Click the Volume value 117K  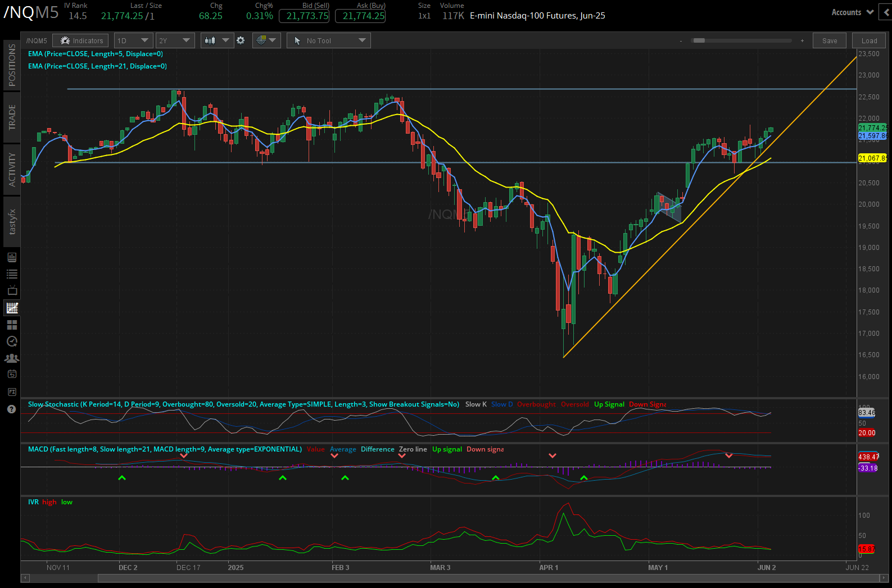(x=453, y=16)
